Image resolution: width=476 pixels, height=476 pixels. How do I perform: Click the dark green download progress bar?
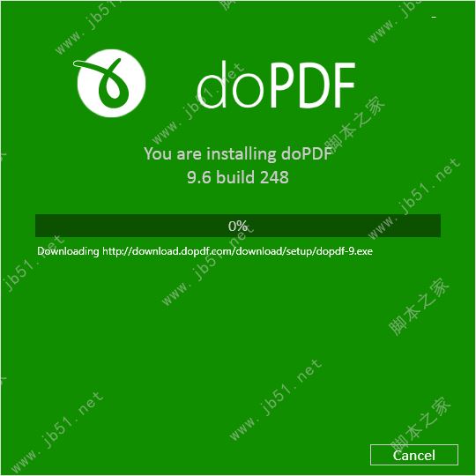click(238, 226)
